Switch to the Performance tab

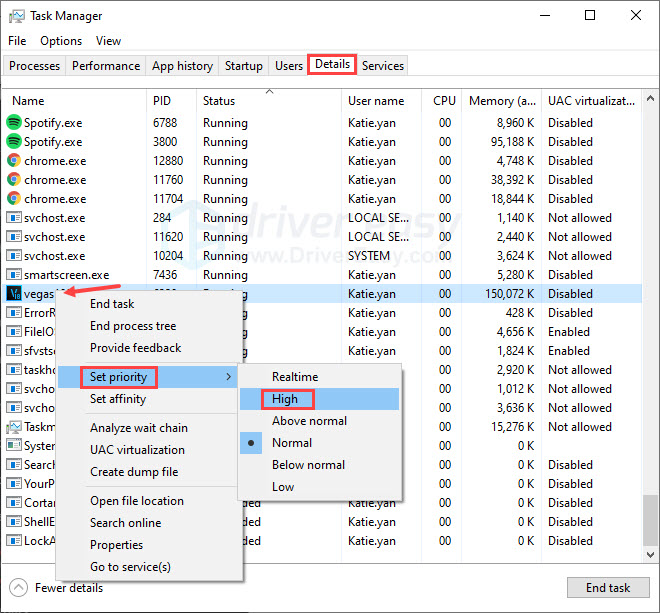tap(106, 66)
